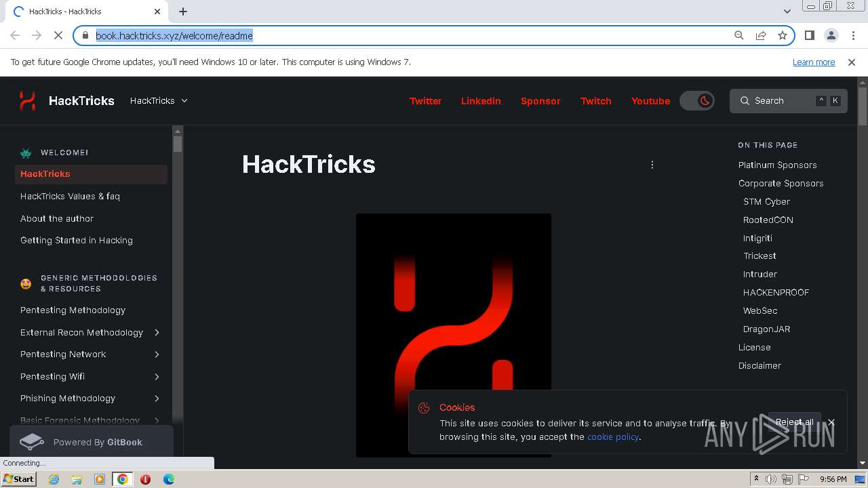Open About the author page
The width and height of the screenshot is (868, 488).
[57, 219]
